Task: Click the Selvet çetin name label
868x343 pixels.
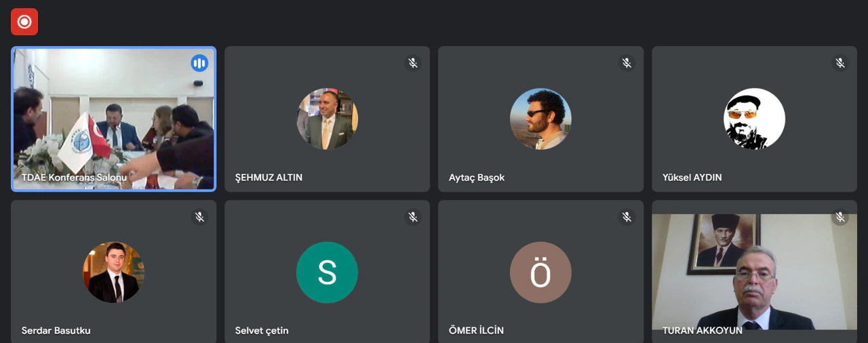Action: click(262, 331)
